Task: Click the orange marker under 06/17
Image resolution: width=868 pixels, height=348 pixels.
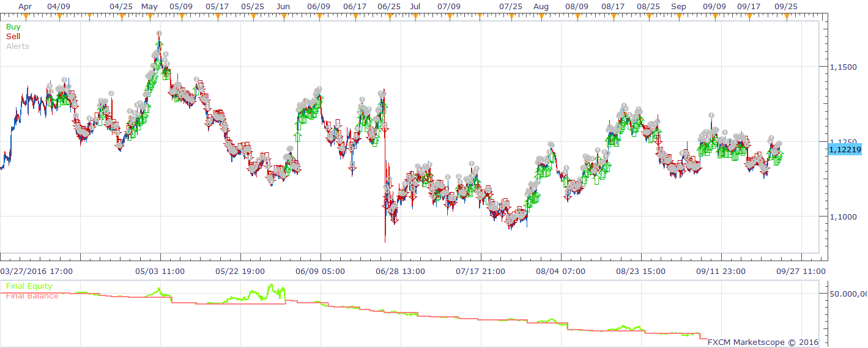Action: [x=354, y=16]
